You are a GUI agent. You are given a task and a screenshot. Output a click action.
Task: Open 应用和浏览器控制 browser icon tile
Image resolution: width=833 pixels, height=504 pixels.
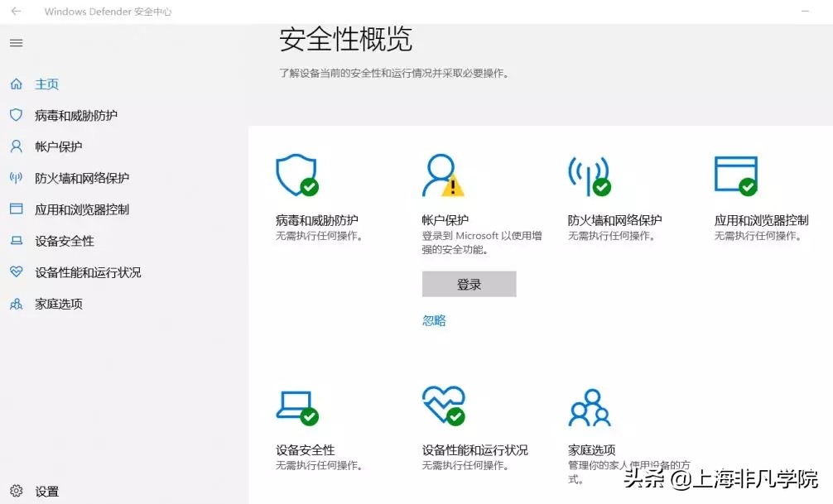tap(735, 175)
